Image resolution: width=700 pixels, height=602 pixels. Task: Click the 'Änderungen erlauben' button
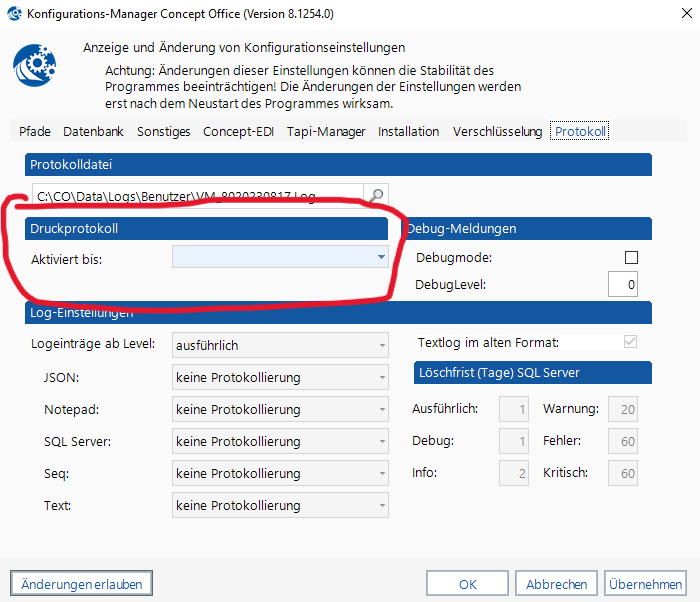82,583
